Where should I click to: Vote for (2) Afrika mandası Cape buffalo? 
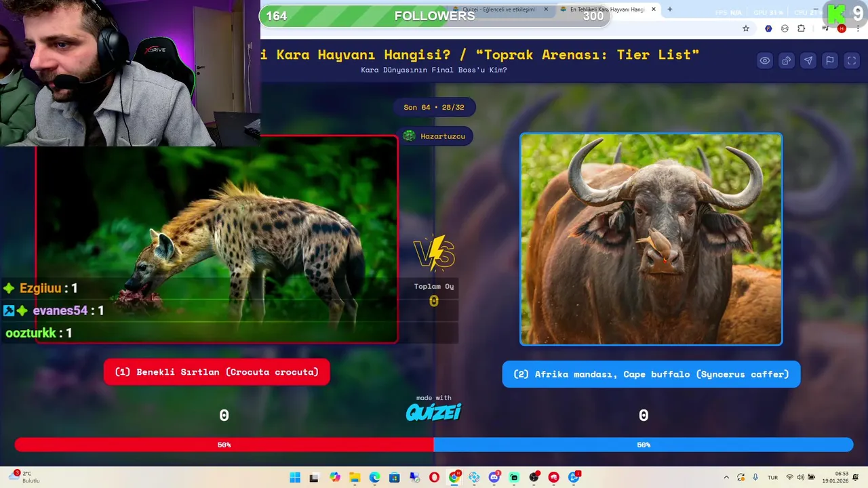(651, 374)
